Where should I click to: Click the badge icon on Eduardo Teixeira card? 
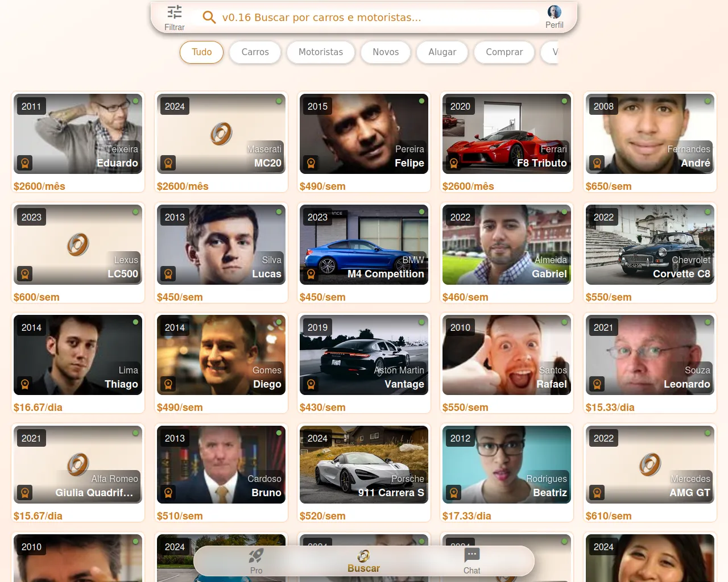pos(25,163)
